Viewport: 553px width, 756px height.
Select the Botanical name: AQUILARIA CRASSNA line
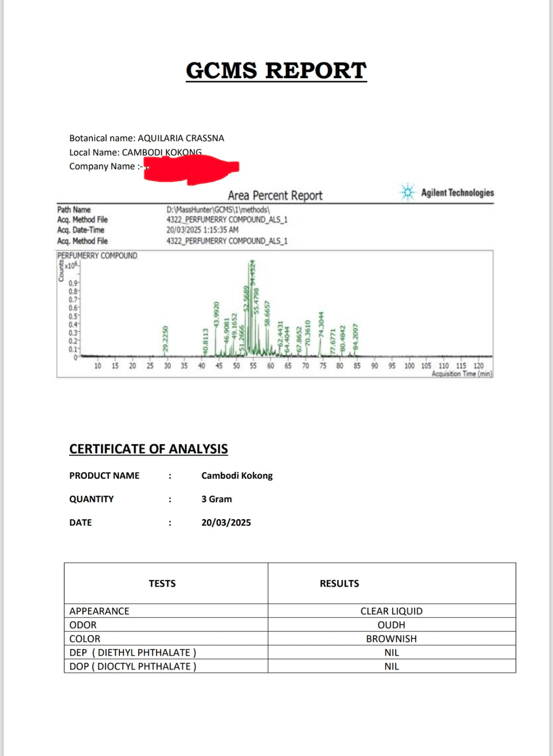click(x=146, y=138)
